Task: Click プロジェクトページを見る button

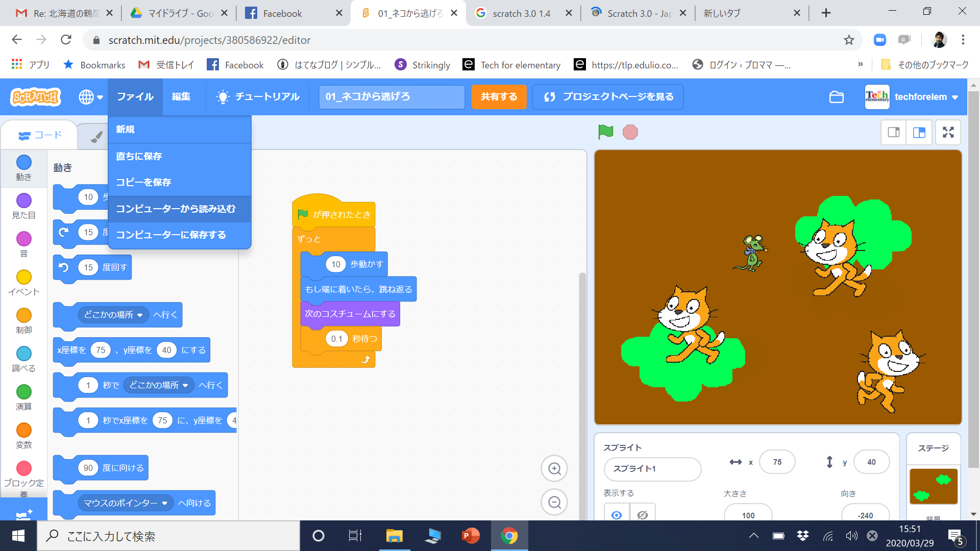Action: point(607,97)
